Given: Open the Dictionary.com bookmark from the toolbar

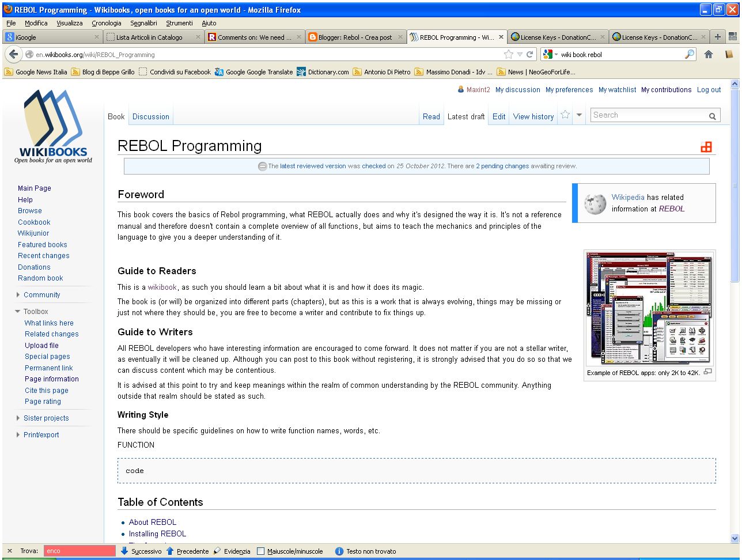Looking at the screenshot, I should click(327, 71).
